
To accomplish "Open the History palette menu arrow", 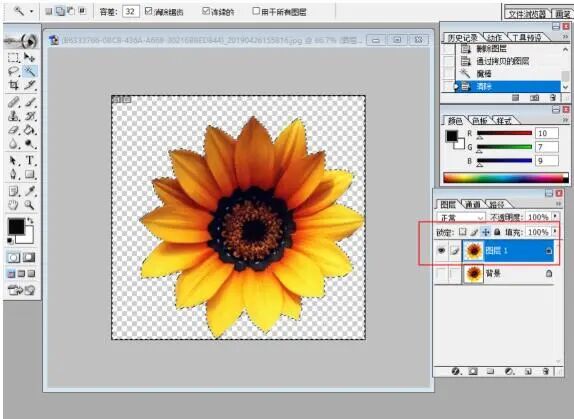I will click(565, 37).
